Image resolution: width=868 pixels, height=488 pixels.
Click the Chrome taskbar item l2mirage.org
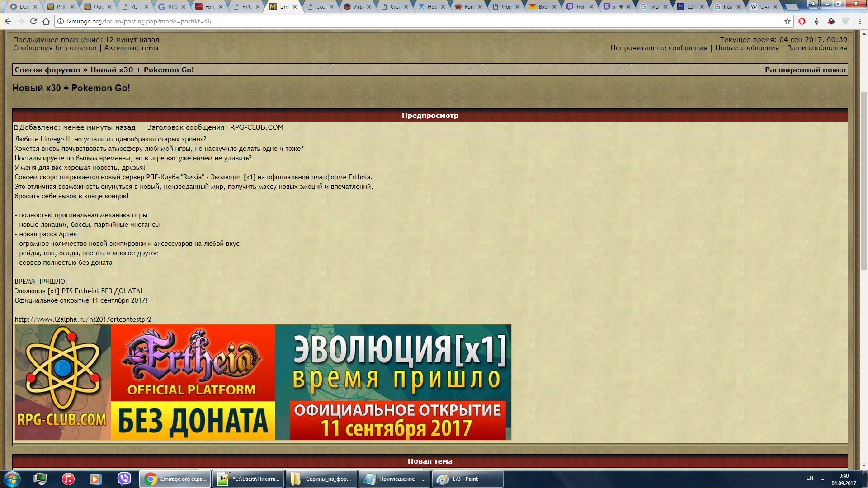(175, 479)
